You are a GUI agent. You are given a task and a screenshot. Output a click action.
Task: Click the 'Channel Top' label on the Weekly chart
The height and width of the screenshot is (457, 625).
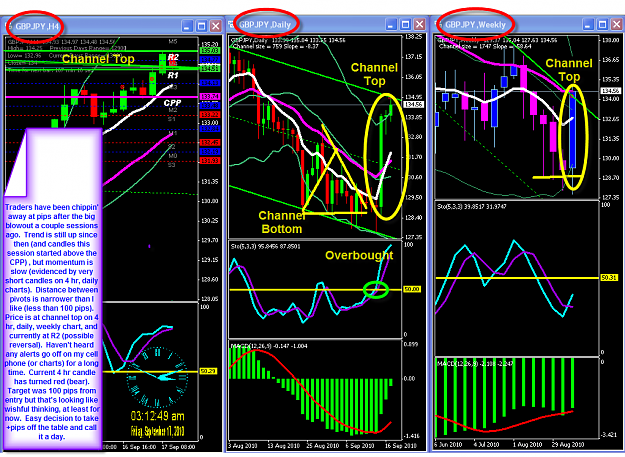pyautogui.click(x=569, y=70)
